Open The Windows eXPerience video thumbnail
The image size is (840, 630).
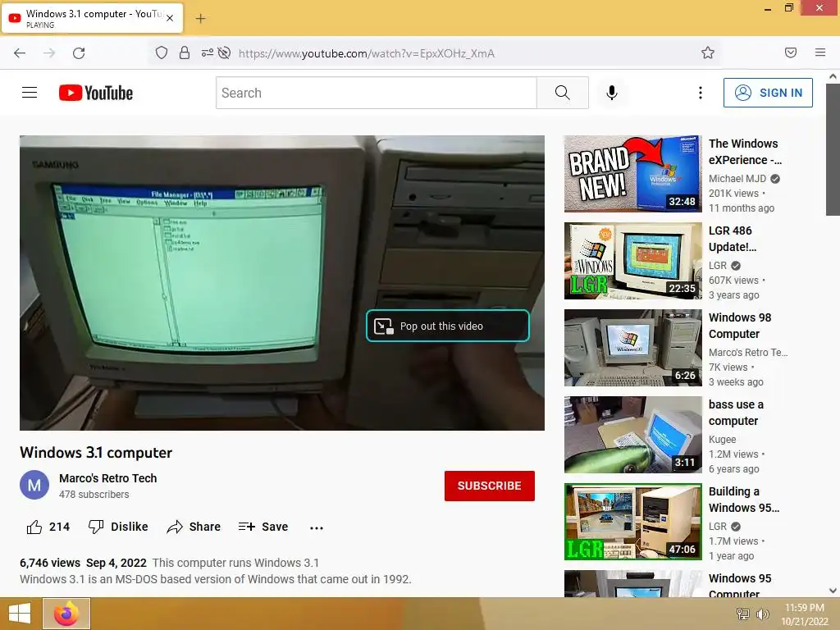pos(632,174)
